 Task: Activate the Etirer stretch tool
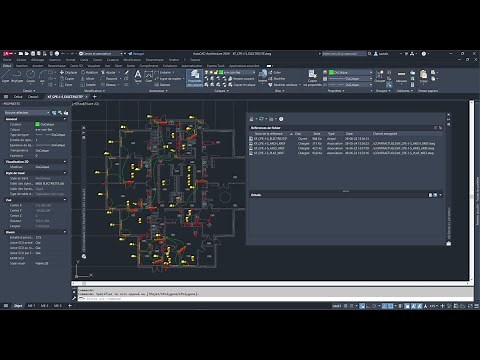pos(66,85)
